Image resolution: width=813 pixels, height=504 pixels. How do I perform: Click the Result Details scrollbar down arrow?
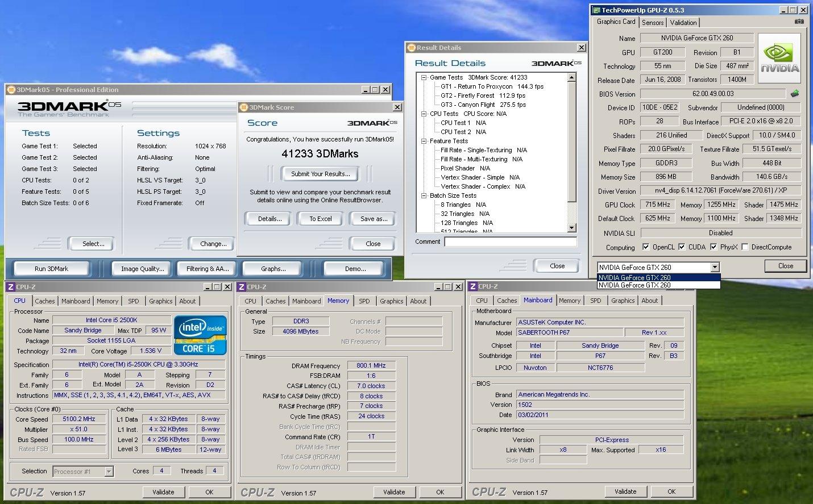572,228
